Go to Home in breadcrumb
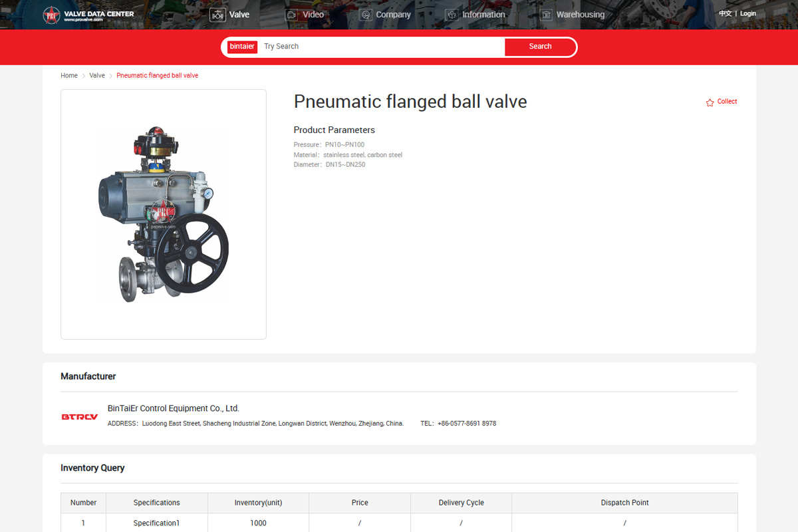The height and width of the screenshot is (532, 798). pyautogui.click(x=69, y=76)
